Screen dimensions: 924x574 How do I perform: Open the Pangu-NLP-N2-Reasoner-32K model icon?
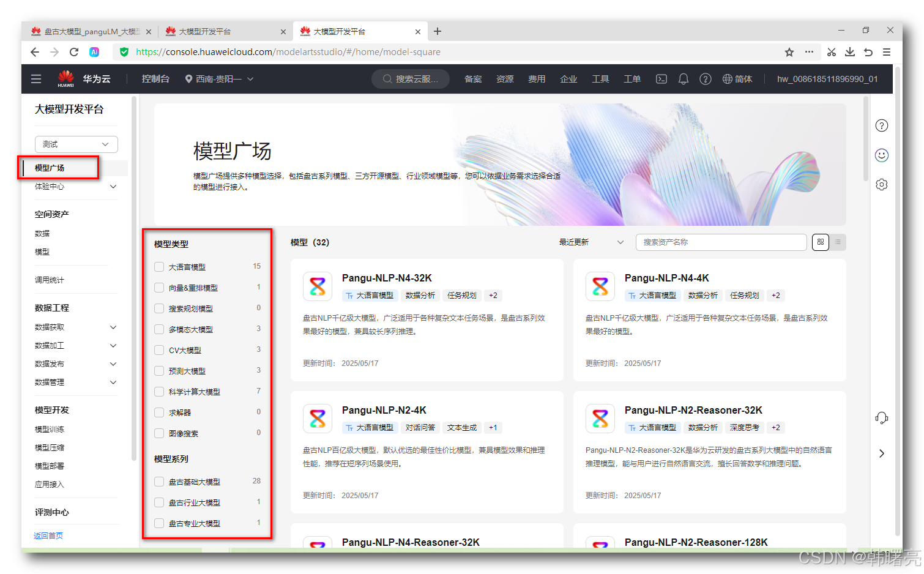coord(600,418)
